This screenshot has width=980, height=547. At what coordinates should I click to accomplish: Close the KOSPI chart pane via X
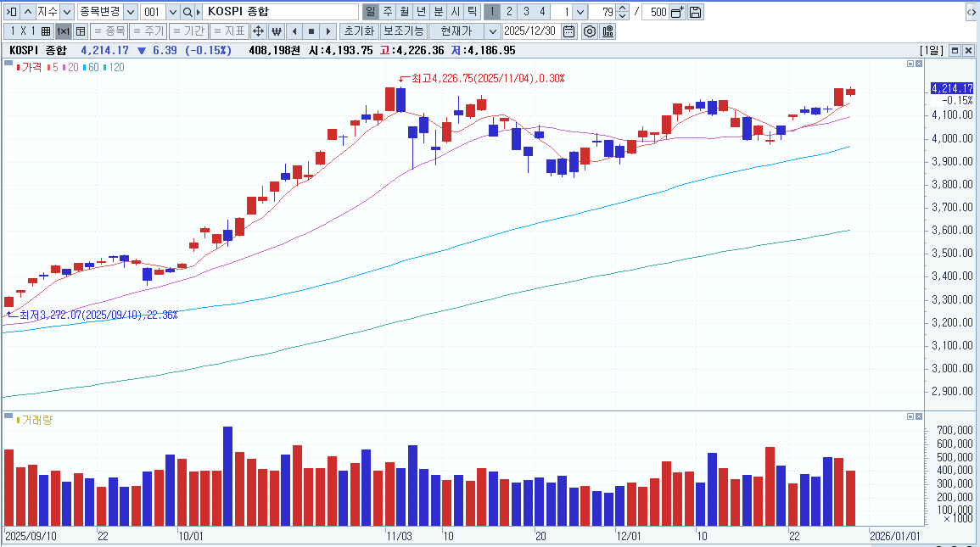(x=969, y=51)
